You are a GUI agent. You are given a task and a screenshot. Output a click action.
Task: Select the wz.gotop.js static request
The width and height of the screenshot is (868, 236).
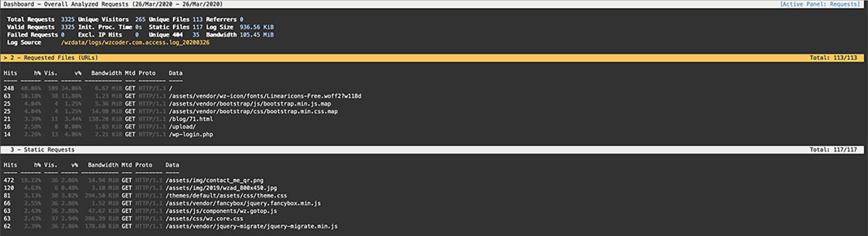(221, 211)
